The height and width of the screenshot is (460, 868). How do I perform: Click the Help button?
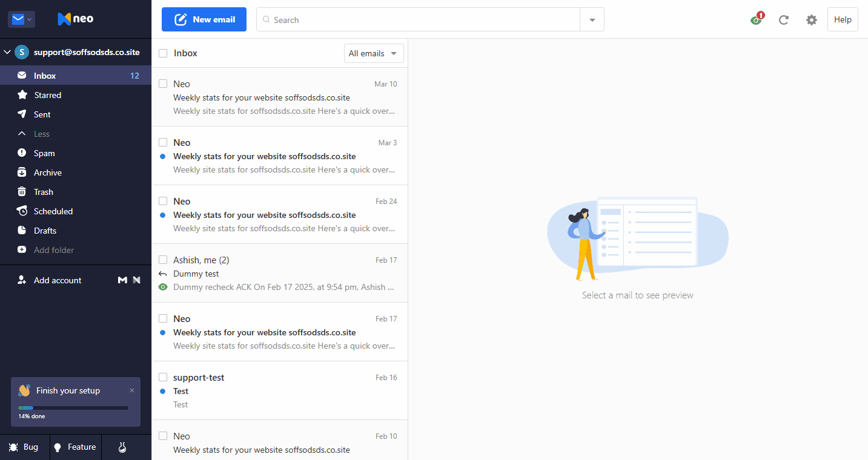tap(843, 19)
